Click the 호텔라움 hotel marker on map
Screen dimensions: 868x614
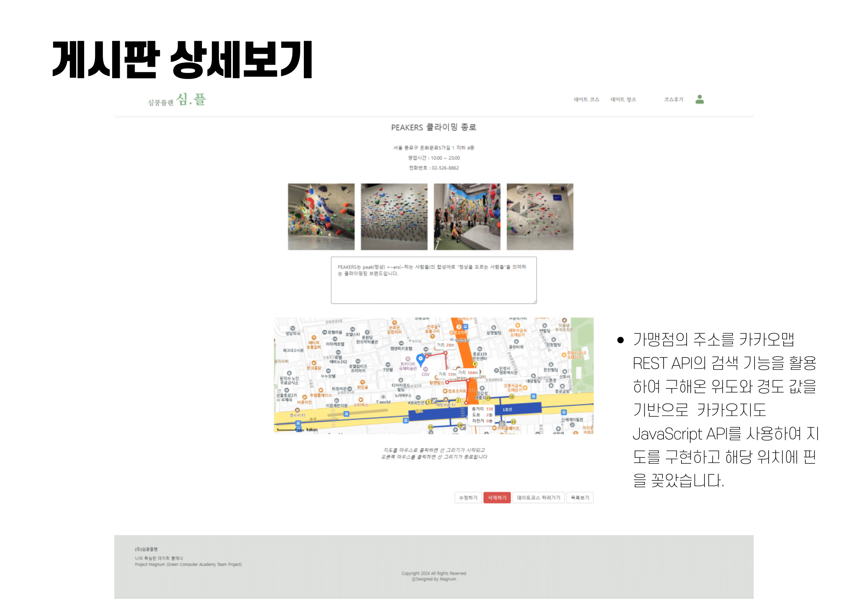click(x=325, y=332)
